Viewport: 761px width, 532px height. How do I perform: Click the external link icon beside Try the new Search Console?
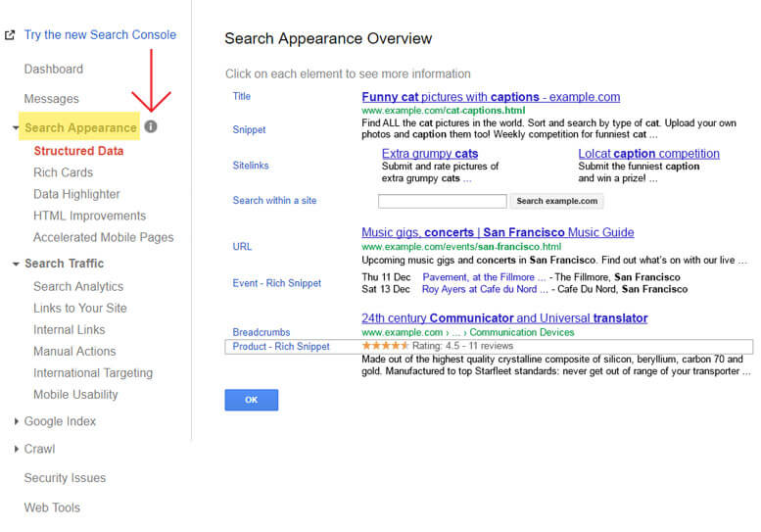click(10, 35)
